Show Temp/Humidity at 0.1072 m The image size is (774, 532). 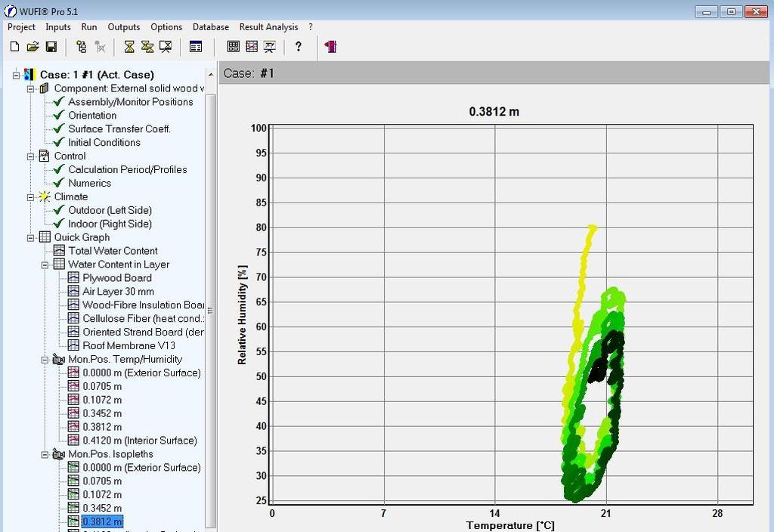click(102, 401)
